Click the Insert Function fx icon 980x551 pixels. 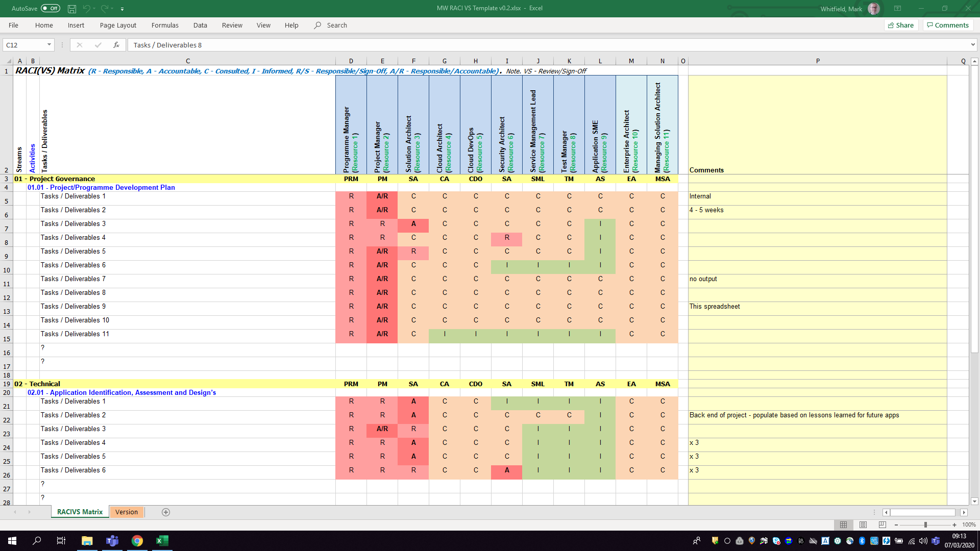[x=116, y=45]
